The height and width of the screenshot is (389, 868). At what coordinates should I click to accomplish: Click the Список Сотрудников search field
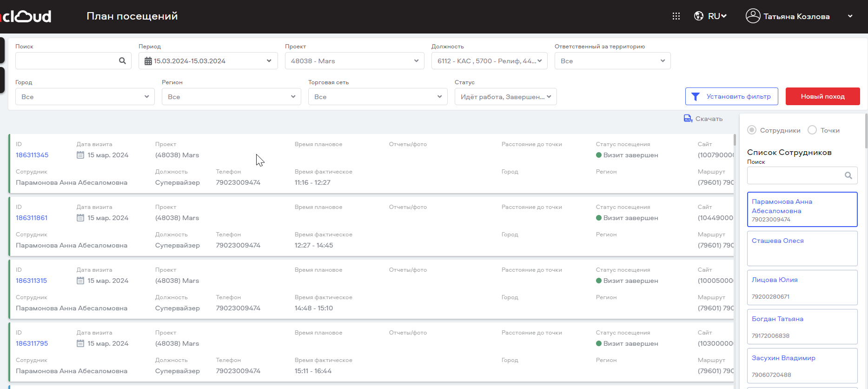802,175
